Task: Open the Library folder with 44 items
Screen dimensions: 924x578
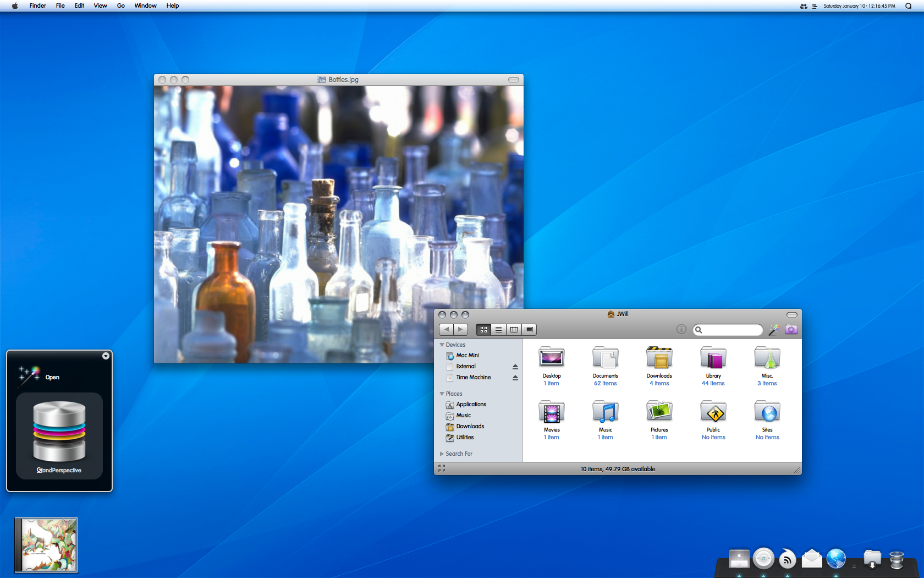Action: tap(713, 358)
